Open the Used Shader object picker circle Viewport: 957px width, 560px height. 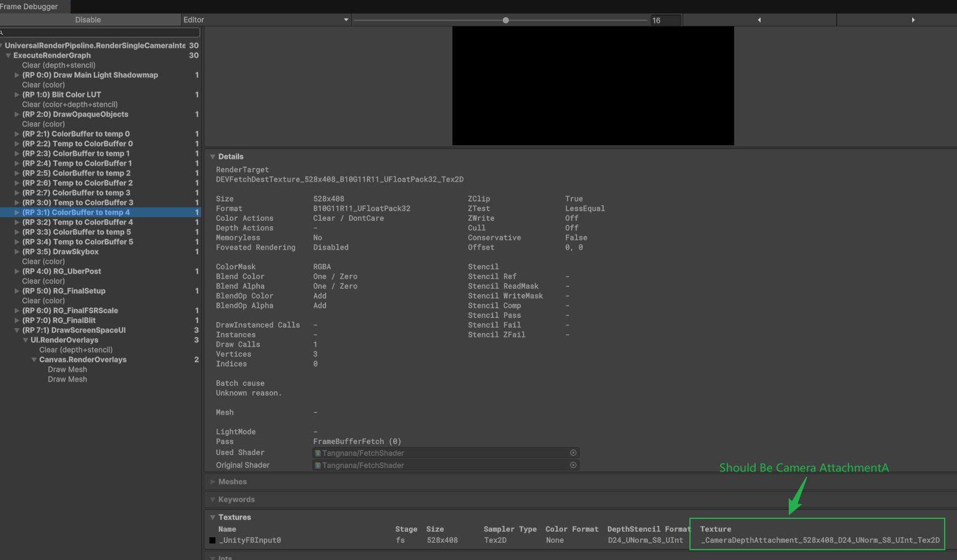(573, 453)
